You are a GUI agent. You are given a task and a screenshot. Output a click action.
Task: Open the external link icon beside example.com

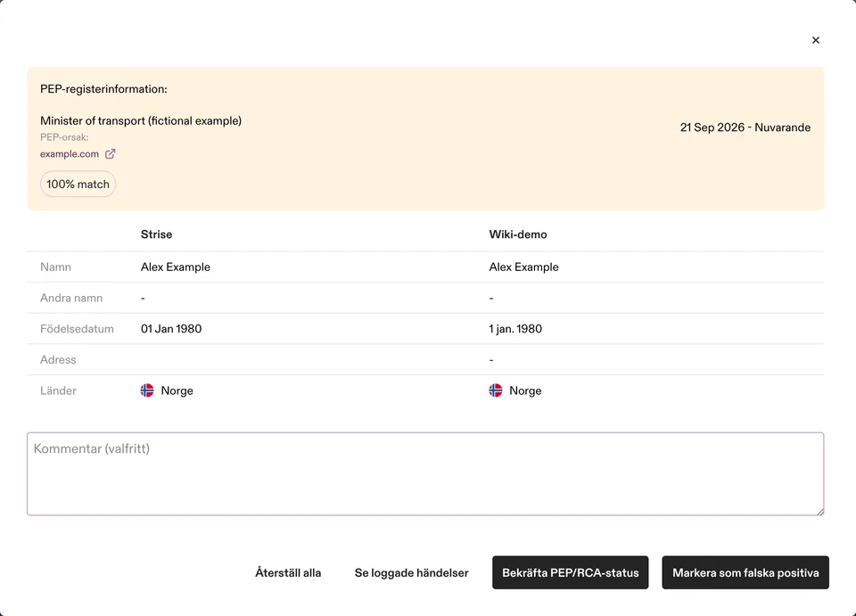click(x=111, y=154)
